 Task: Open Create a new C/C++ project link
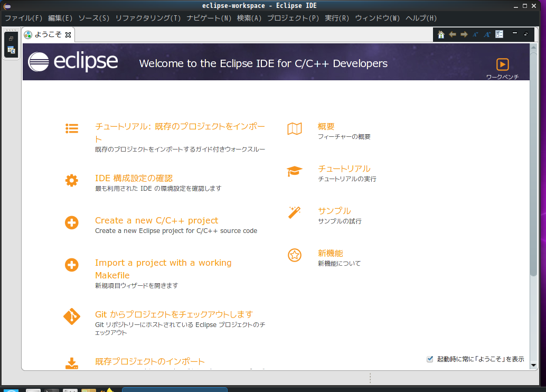[156, 220]
